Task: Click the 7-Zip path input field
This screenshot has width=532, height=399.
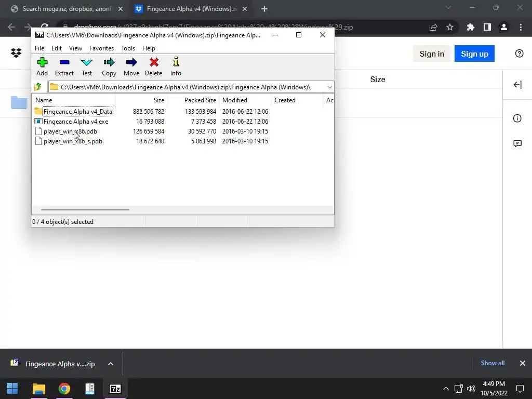Action: pos(185,87)
